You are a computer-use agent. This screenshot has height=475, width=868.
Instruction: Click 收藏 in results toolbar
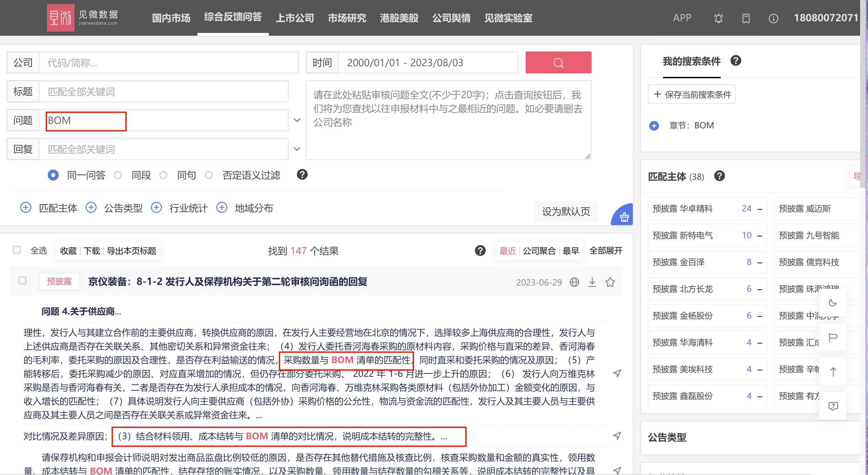point(68,251)
